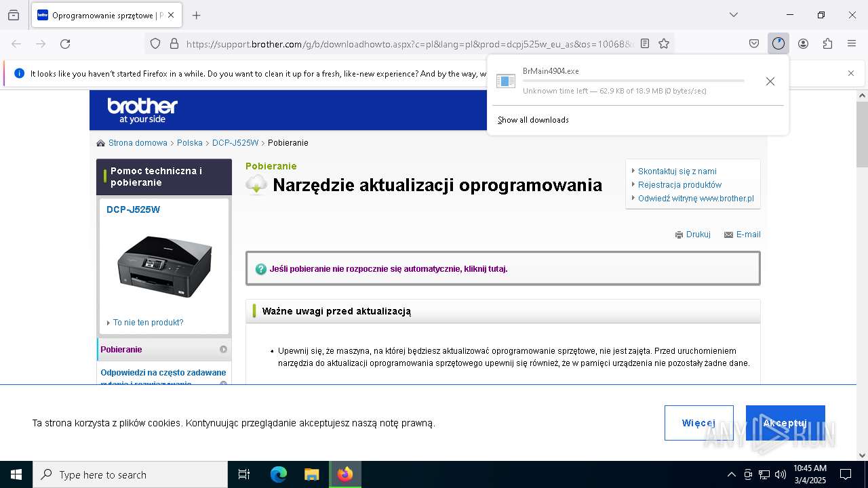Open Rejestracja produktów link
The width and height of the screenshot is (868, 488).
point(679,185)
